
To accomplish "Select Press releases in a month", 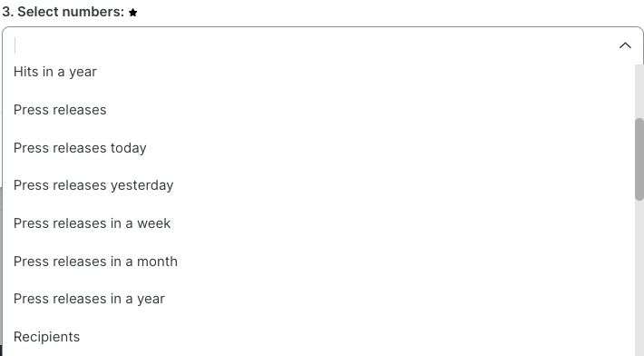I will click(318, 261).
